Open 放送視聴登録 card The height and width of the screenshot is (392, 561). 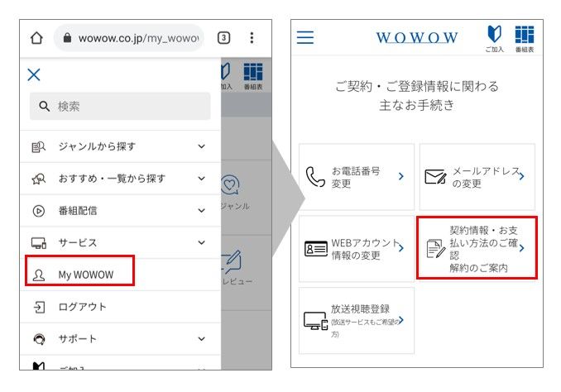357,321
